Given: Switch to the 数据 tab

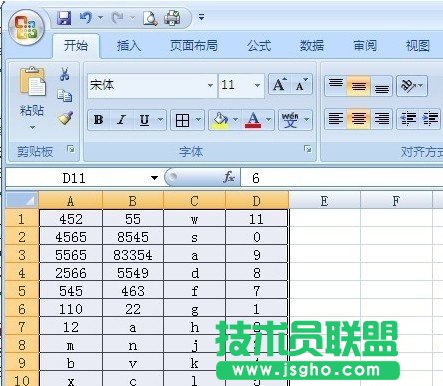Looking at the screenshot, I should click(x=312, y=45).
